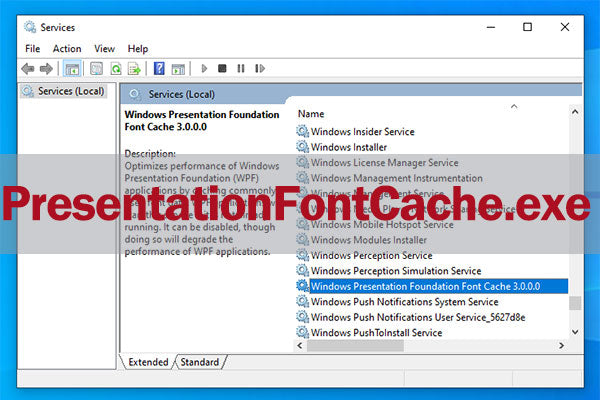Click the Export List toolbar icon
Screen dimensions: 600x400
pos(134,69)
